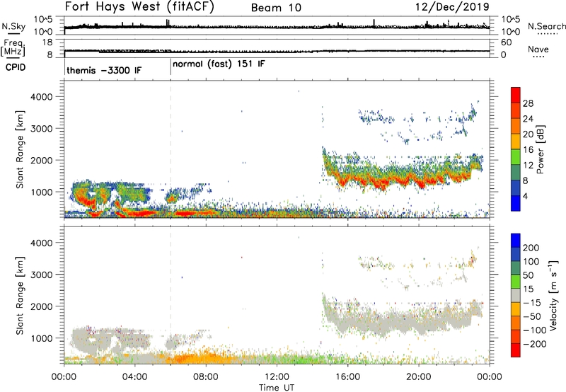
Task: Click the 'N.Sky' legend label
Action: pos(13,26)
